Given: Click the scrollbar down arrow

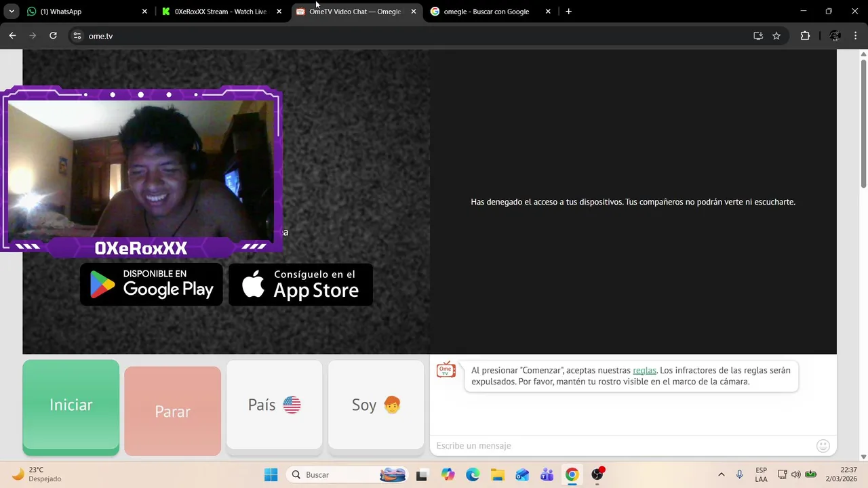Looking at the screenshot, I should click(x=863, y=457).
